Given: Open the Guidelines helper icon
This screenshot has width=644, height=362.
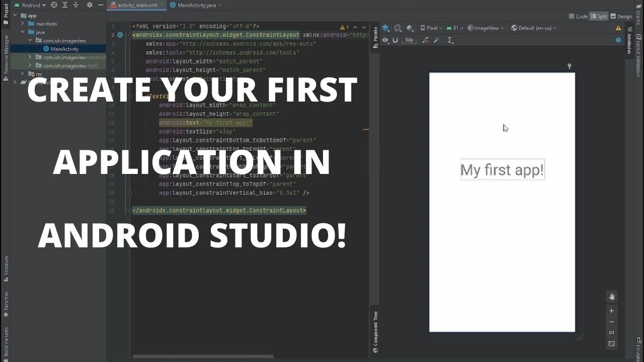Looking at the screenshot, I should click(450, 40).
